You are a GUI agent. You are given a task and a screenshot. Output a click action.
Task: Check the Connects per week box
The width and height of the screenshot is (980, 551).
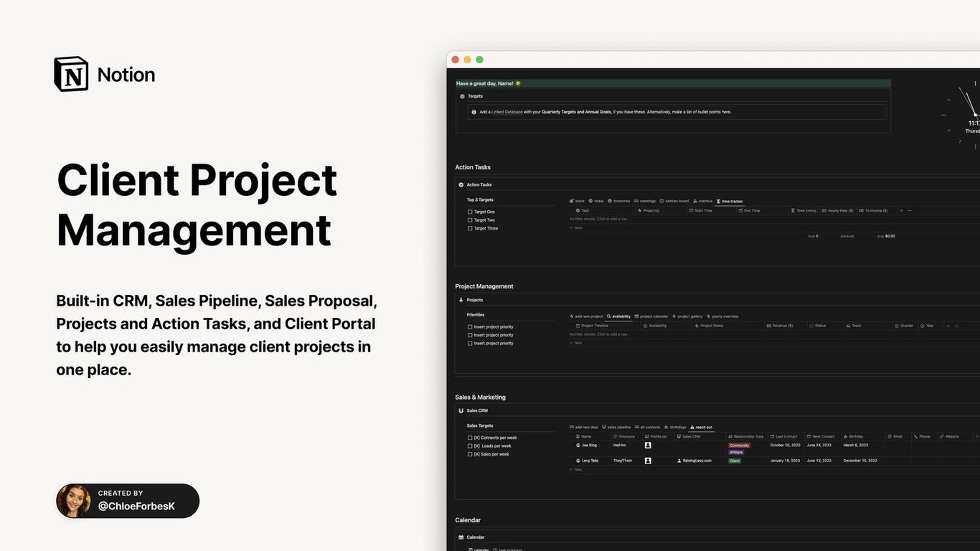click(470, 438)
